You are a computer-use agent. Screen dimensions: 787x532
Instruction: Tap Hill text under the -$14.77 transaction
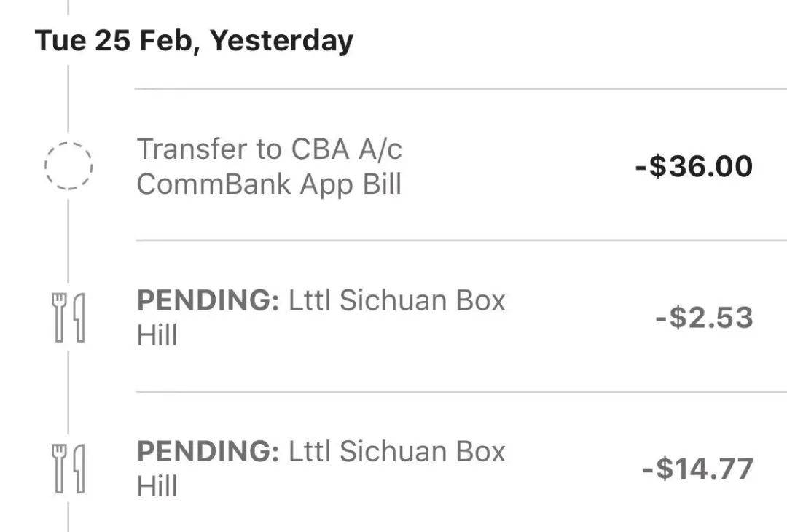157,486
